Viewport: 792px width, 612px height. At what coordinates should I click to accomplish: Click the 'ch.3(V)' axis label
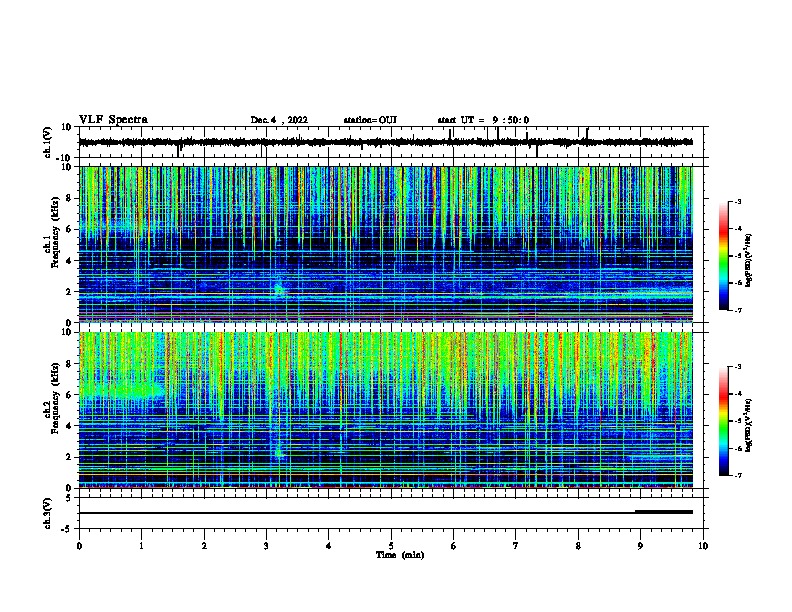pyautogui.click(x=48, y=513)
